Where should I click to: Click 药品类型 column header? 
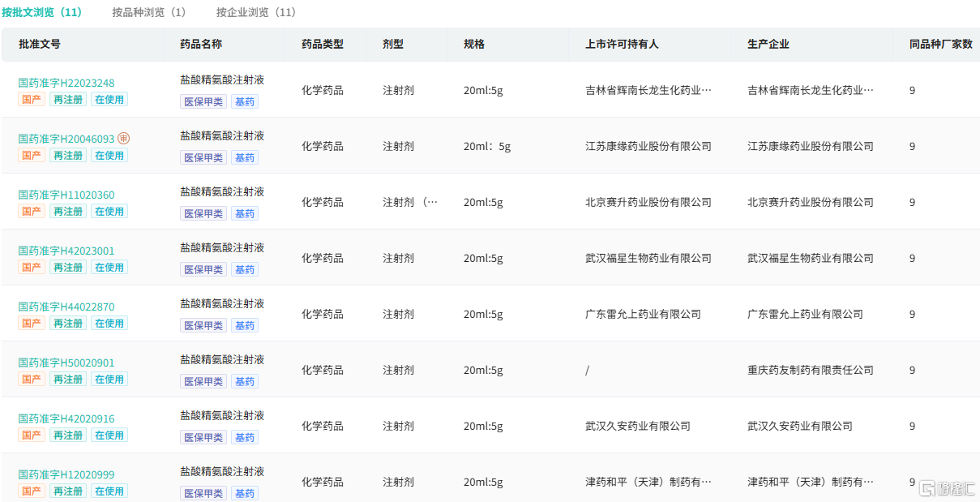click(323, 45)
